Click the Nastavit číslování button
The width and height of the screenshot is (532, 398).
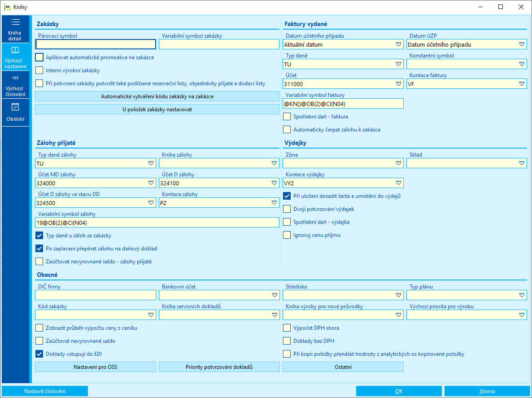pos(45,391)
